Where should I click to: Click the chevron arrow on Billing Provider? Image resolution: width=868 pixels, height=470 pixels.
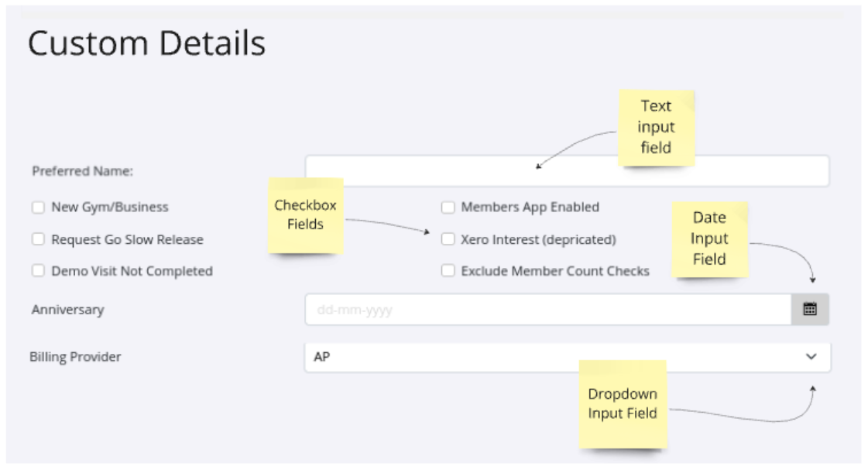coord(811,357)
